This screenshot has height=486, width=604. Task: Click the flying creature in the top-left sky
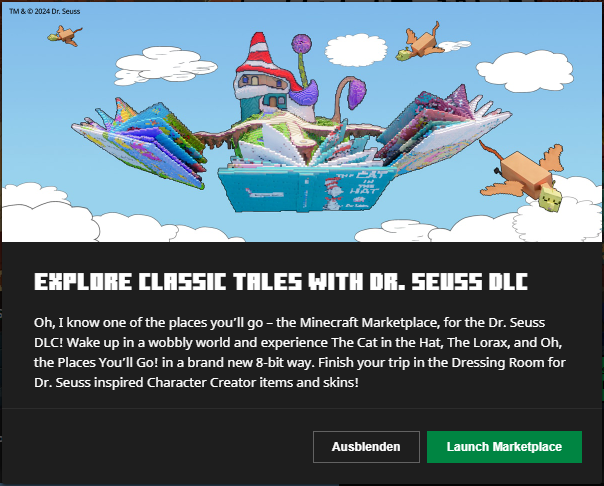coord(65,36)
